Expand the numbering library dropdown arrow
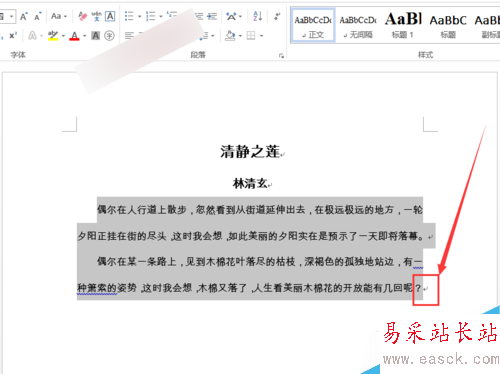Screen dimensions: 500x374 point(161,16)
